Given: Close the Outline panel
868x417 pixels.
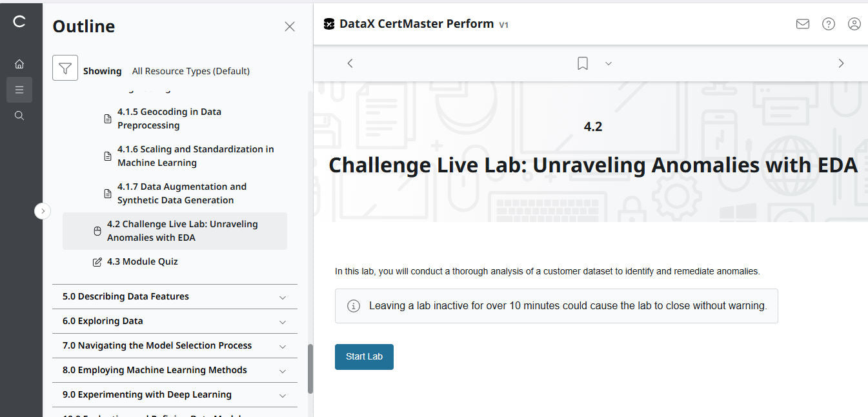Looking at the screenshot, I should pos(290,26).
